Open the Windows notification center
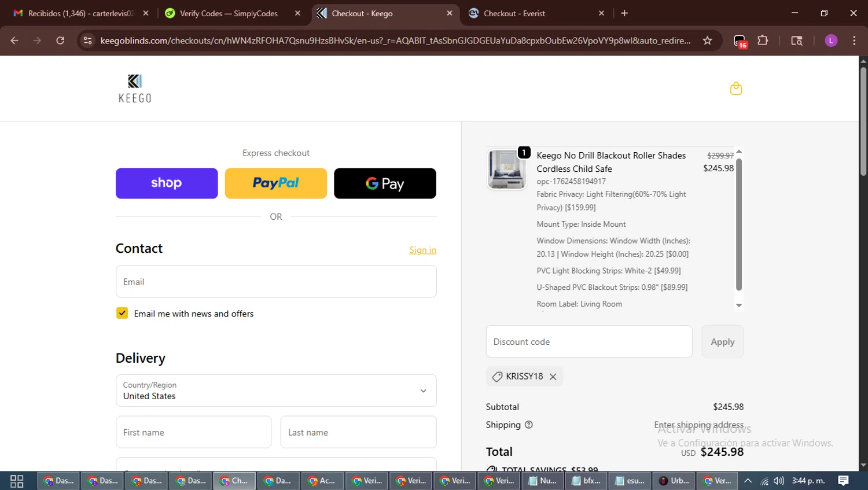The image size is (868, 490). pos(844,481)
